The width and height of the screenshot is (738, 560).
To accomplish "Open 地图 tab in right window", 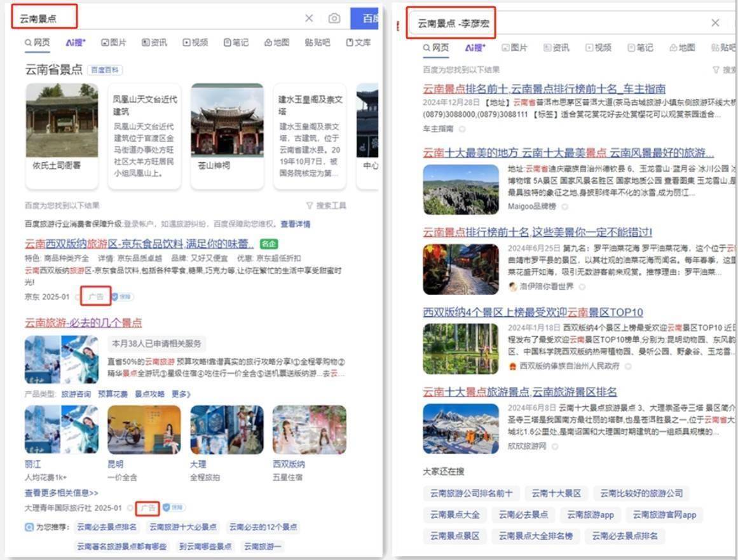I will tap(682, 48).
